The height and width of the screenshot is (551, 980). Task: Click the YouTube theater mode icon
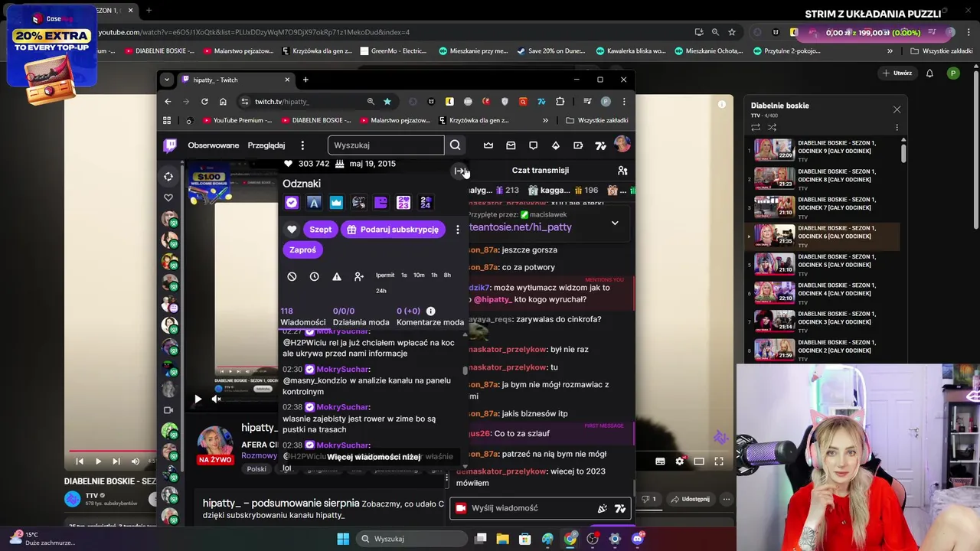(699, 461)
